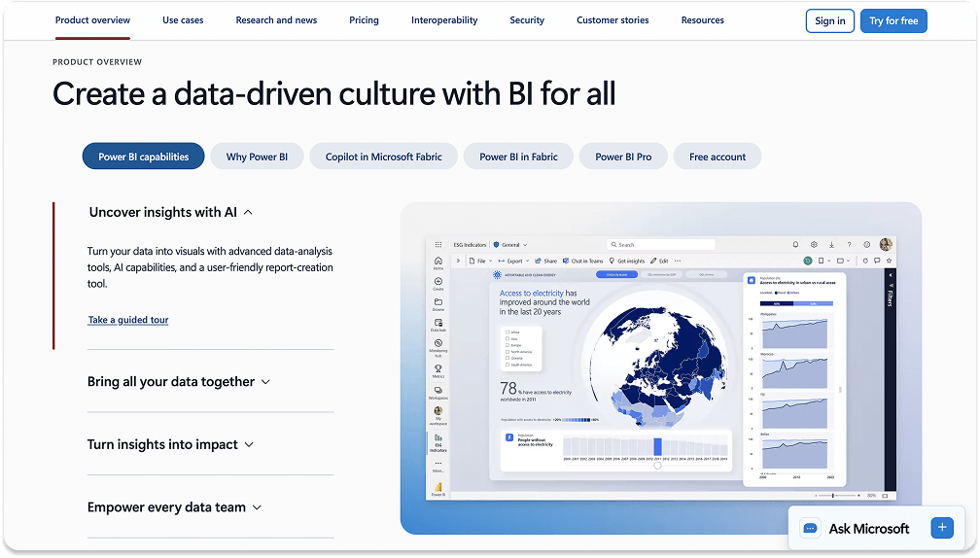Follow the Take a guided tour link
The image size is (980, 558).
(128, 320)
